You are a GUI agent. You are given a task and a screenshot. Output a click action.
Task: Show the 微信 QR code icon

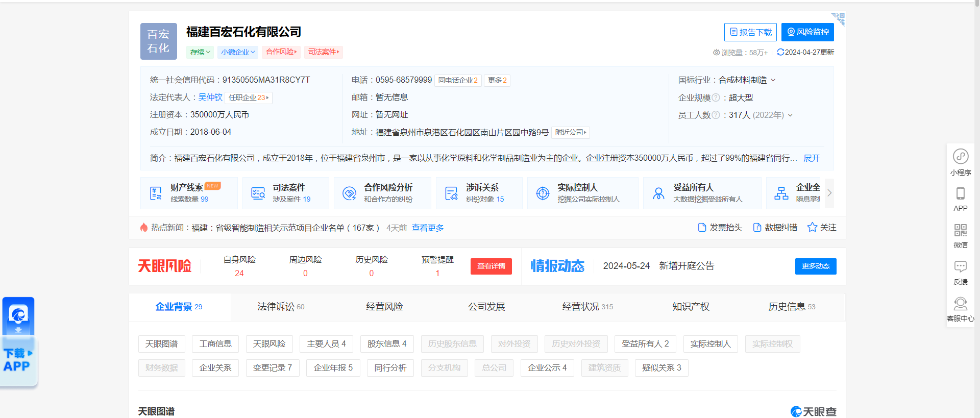[x=960, y=230]
